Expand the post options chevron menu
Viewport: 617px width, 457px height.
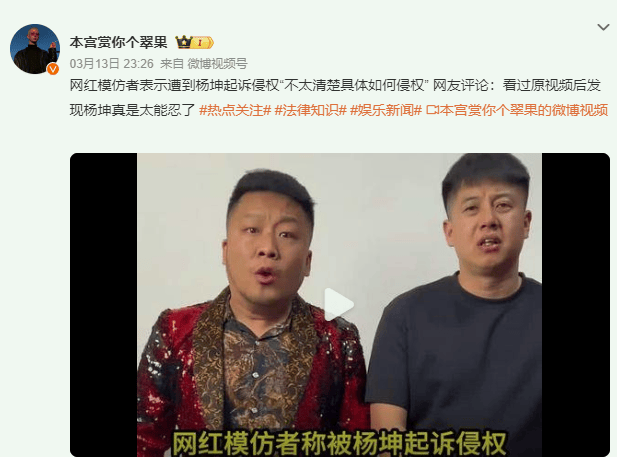point(603,27)
